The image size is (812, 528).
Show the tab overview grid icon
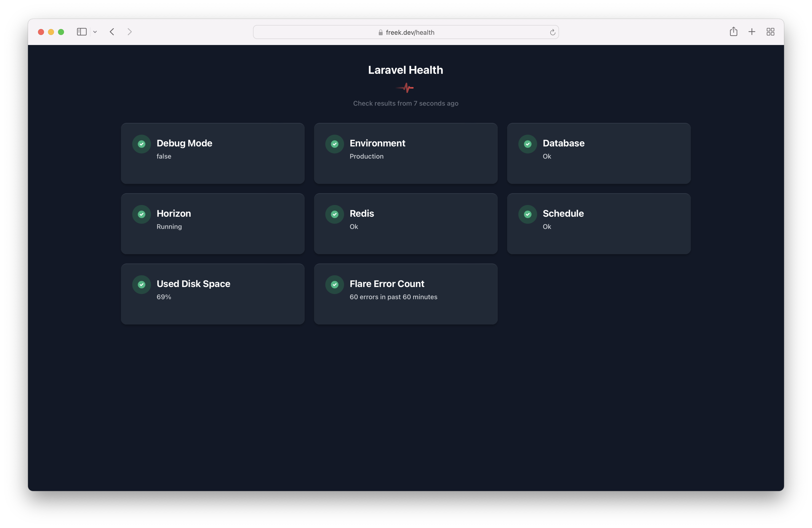click(x=770, y=32)
